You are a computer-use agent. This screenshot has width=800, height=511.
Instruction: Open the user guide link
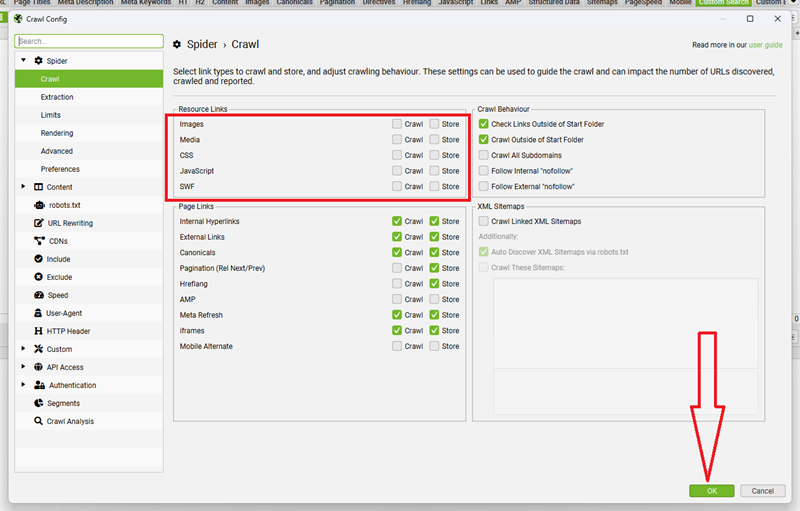pos(765,45)
